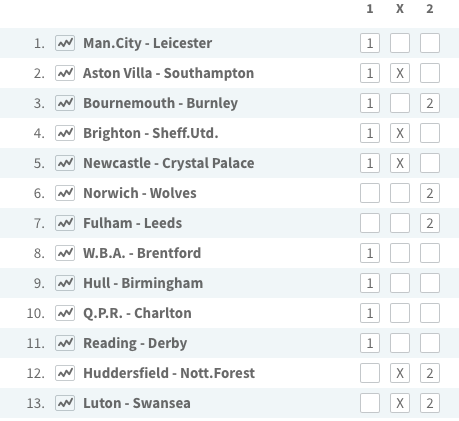Mark draw for Bournemouth - Burnley
The width and height of the screenshot is (459, 421).
(x=400, y=103)
